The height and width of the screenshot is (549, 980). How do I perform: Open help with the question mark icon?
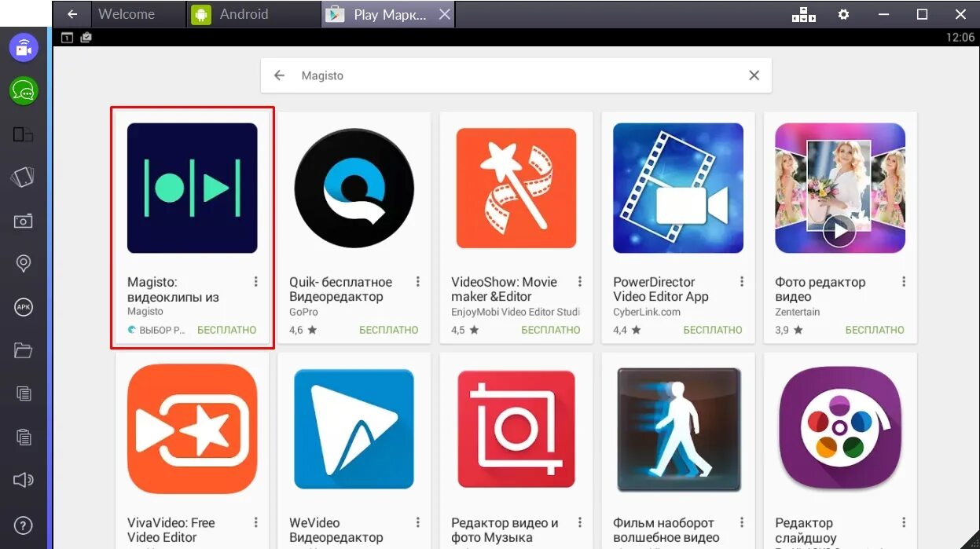pos(24,525)
